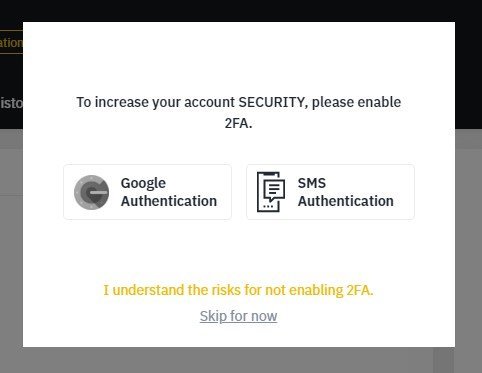Viewport: 482px width, 373px height.
Task: Click the "To increase your account SECURITY" heading
Action: (x=238, y=102)
